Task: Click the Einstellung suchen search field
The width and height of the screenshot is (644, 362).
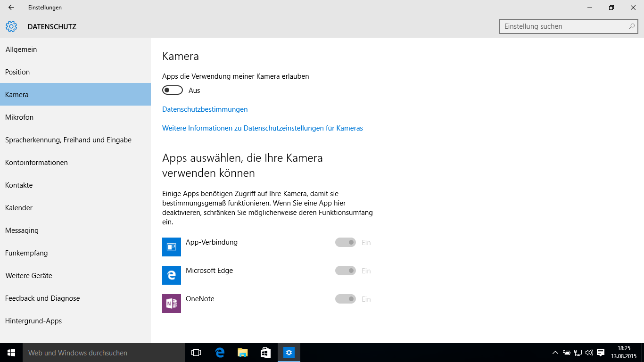Action: pos(563,26)
